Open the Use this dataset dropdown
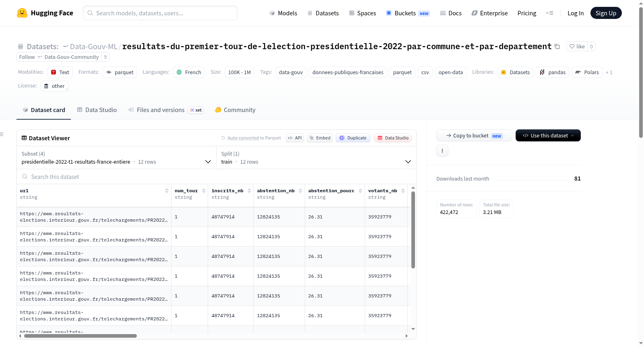Image resolution: width=644 pixels, height=347 pixels. [x=548, y=135]
